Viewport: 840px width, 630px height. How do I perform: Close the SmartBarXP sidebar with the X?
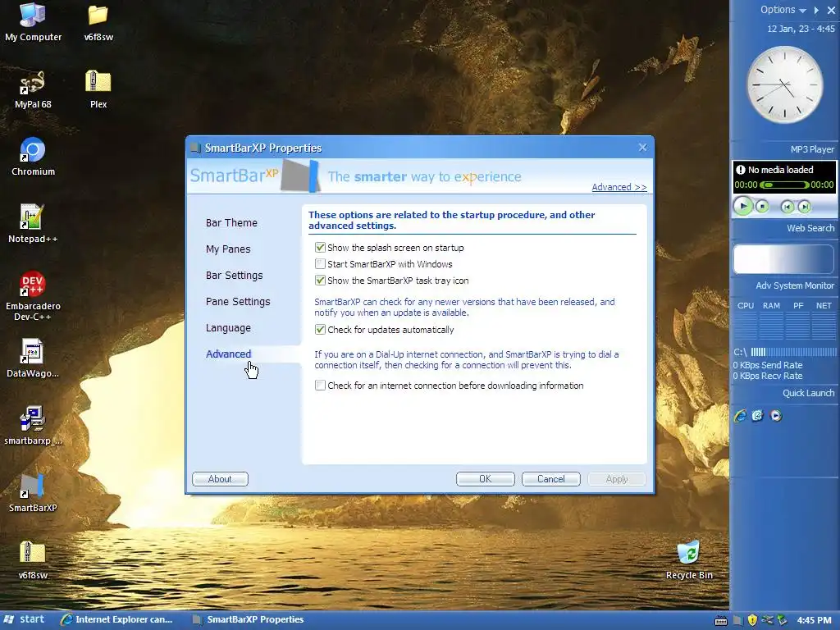831,10
